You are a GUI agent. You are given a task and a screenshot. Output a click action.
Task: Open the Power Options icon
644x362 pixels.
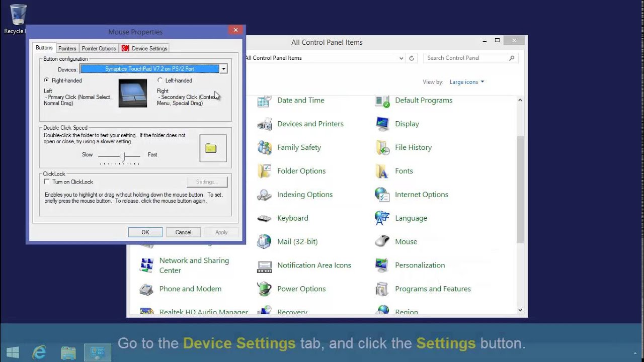tap(264, 289)
